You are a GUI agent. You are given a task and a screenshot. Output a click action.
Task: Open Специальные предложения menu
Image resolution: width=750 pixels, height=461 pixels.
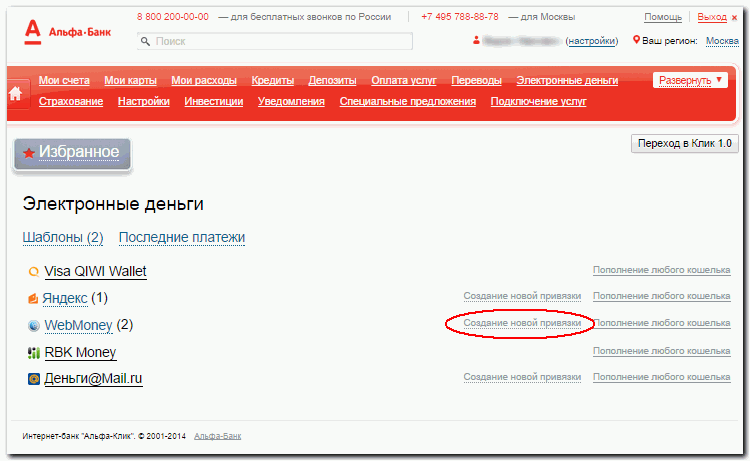click(x=408, y=101)
